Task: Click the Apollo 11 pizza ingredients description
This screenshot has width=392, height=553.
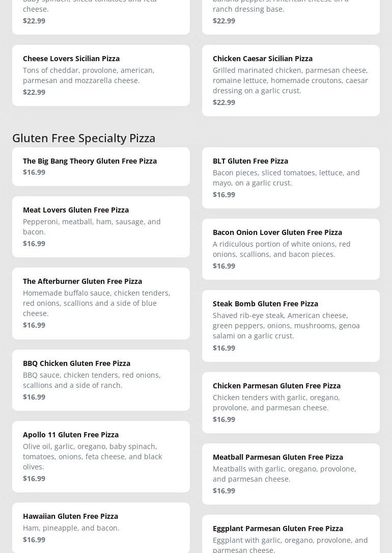Action: [x=93, y=457]
